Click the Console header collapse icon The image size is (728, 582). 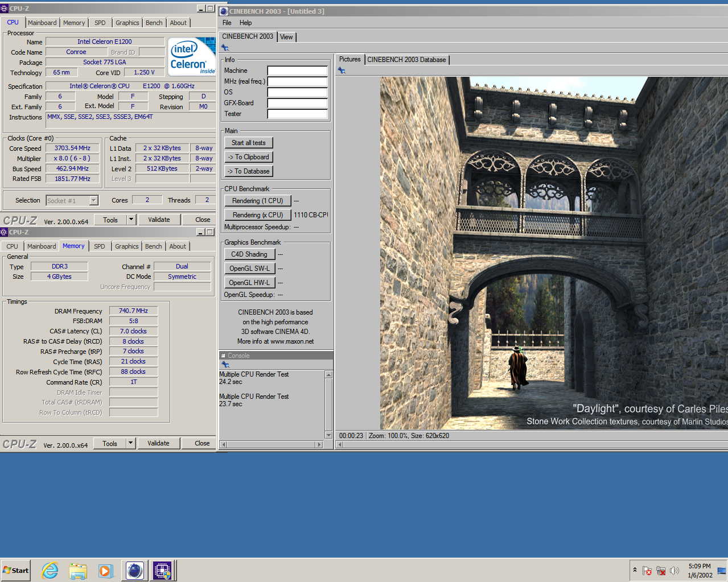[x=223, y=356]
